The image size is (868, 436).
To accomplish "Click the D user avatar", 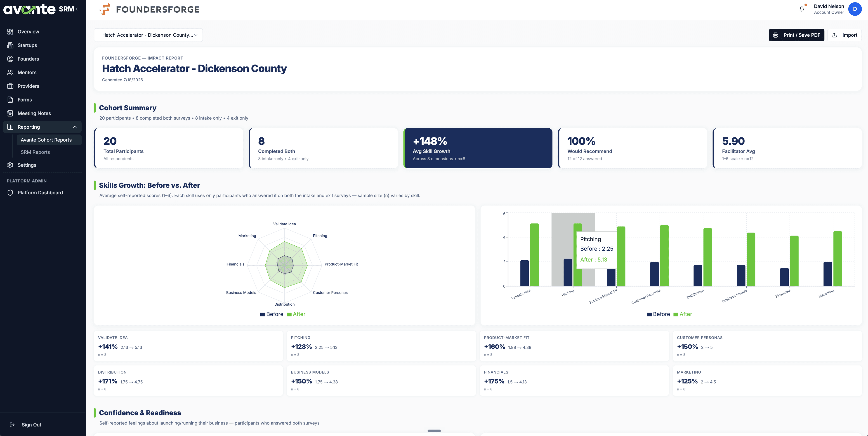I will [855, 9].
